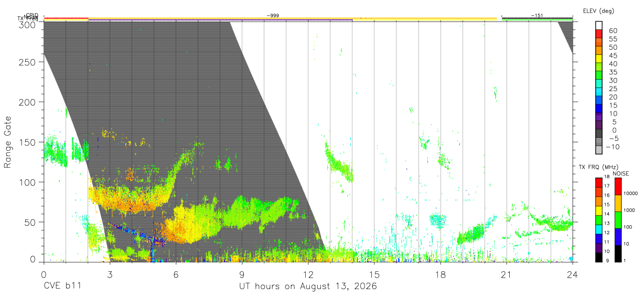Click the red segment of the ELEV color bar
Screen dimensions: 644x297
pyautogui.click(x=599, y=34)
